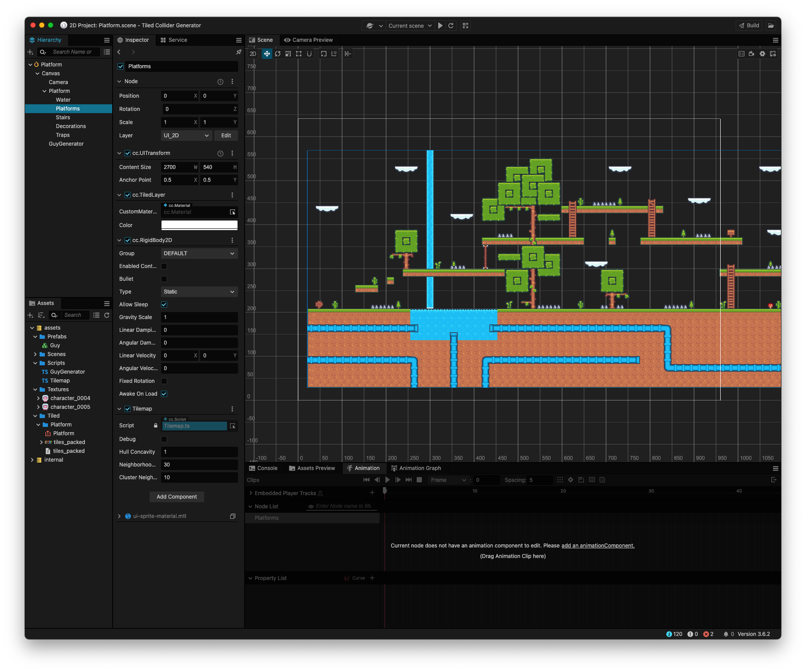This screenshot has width=806, height=672.
Task: Open cc.TiledLayer component options menu
Action: [232, 195]
